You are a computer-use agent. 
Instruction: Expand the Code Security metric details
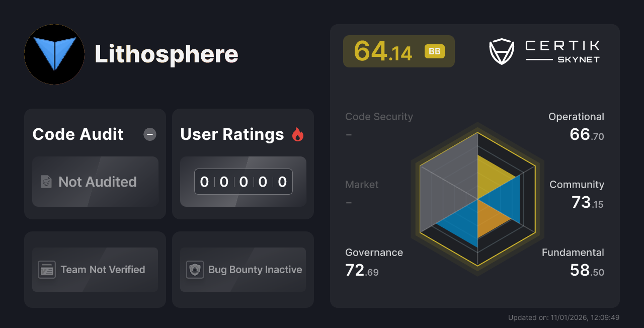[x=379, y=116]
